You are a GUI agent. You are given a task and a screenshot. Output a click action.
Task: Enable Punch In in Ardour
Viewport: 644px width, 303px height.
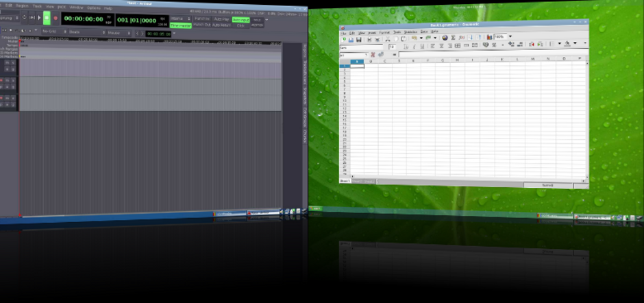coord(202,19)
